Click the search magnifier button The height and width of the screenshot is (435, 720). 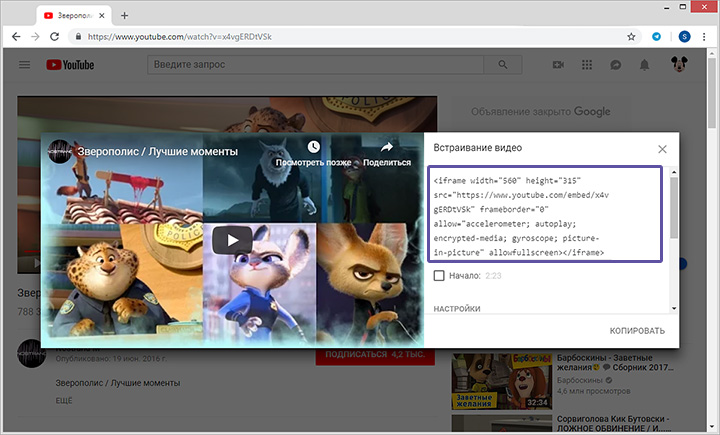(x=503, y=65)
